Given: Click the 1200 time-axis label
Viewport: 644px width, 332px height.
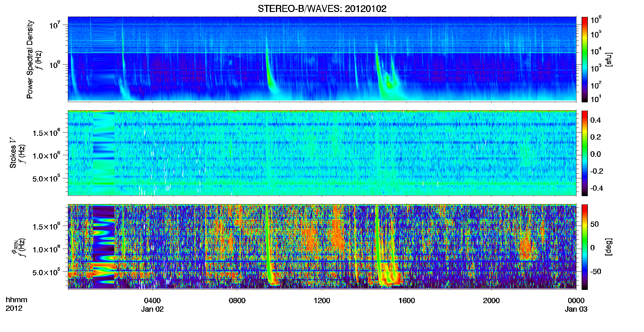Looking at the screenshot, I should [322, 300].
